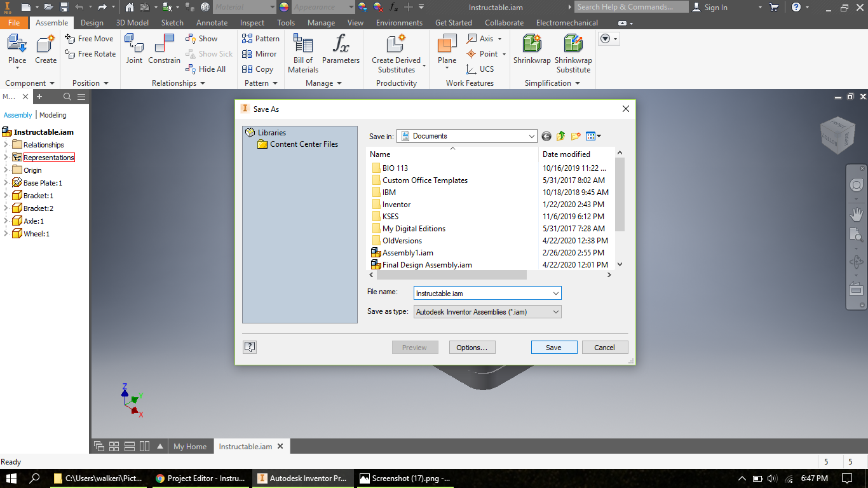868x488 pixels.
Task: Switch browser to Modeling mode
Action: point(53,115)
